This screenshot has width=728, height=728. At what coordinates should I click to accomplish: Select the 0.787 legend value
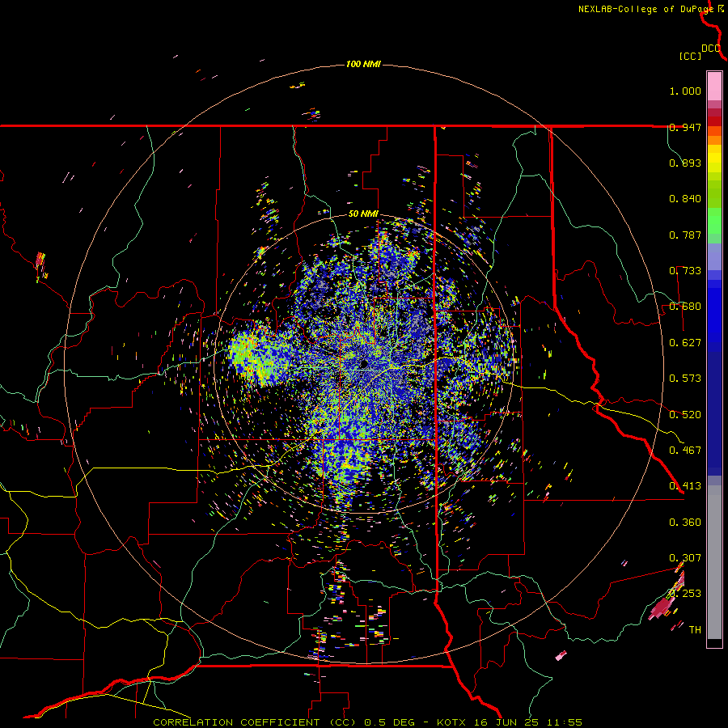685,235
